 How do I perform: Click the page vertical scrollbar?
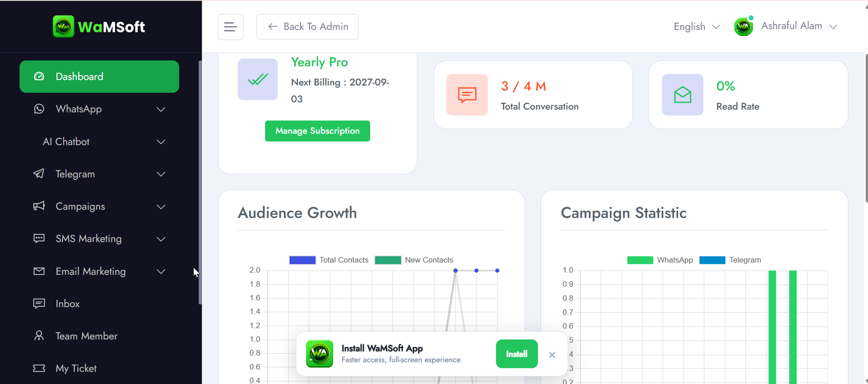866,128
